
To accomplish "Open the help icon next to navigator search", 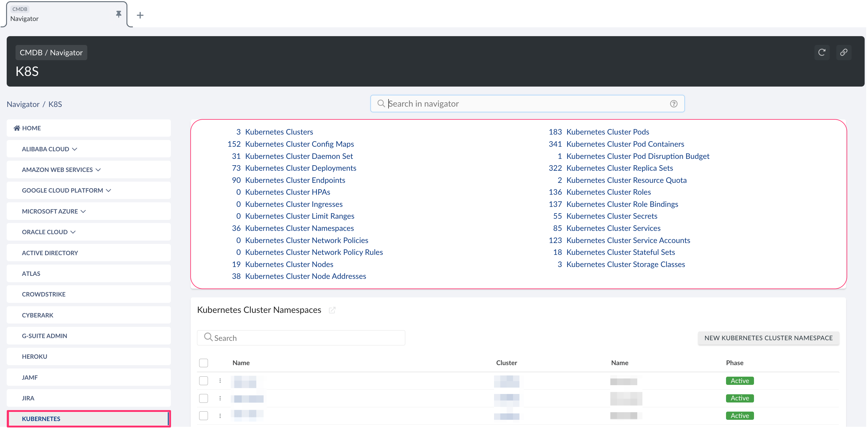I will 674,104.
